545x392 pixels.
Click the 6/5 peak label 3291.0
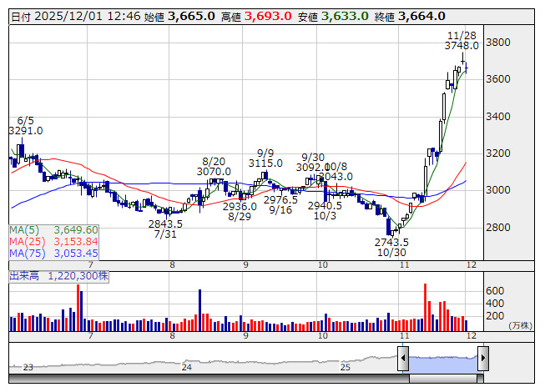(x=25, y=130)
